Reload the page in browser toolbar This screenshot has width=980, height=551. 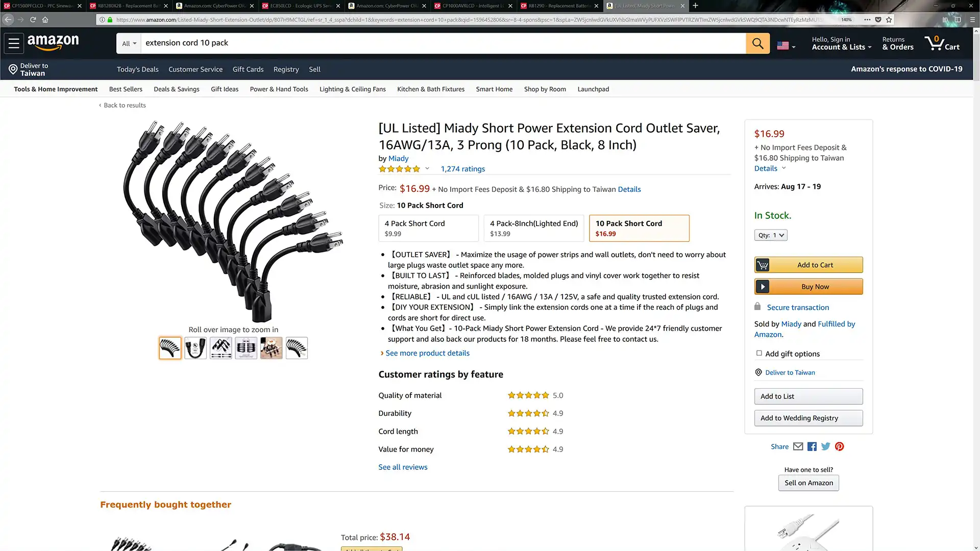pyautogui.click(x=33, y=20)
